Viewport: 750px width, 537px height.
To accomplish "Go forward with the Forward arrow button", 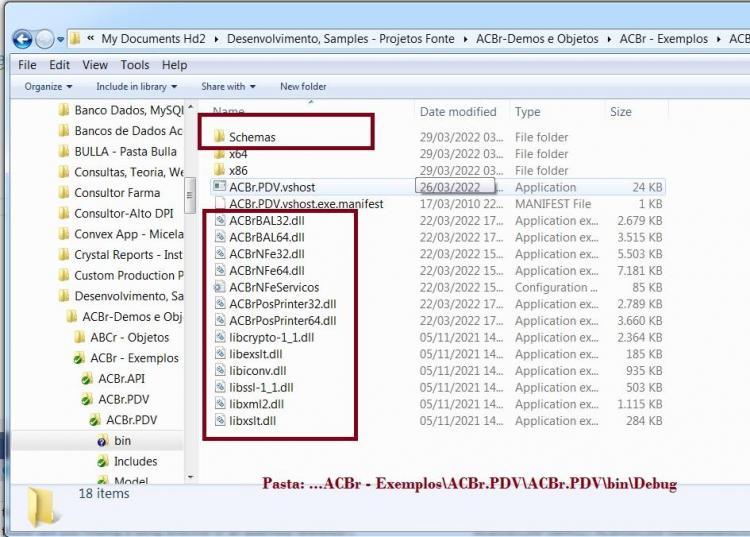I will 44,39.
